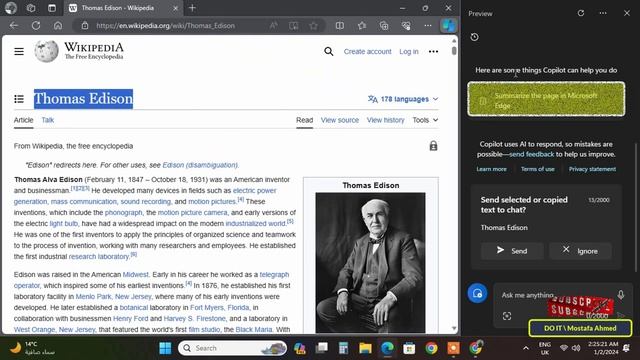The image size is (640, 360).
Task: Open the View history tab
Action: [x=385, y=120]
